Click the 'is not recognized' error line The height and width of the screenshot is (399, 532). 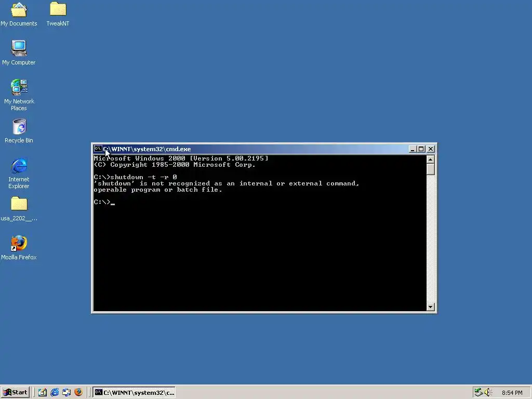point(227,183)
